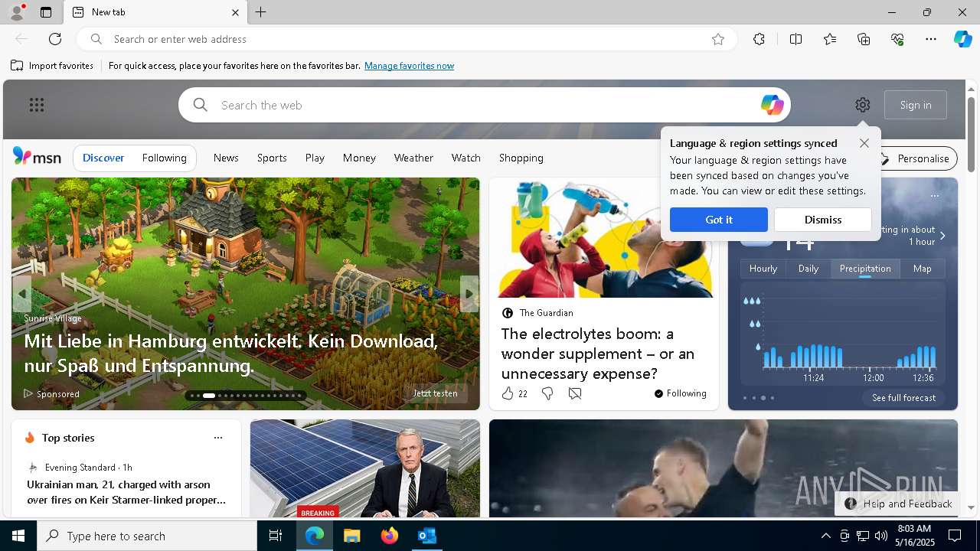Open the Weather menu item
The image size is (980, 551).
click(413, 158)
